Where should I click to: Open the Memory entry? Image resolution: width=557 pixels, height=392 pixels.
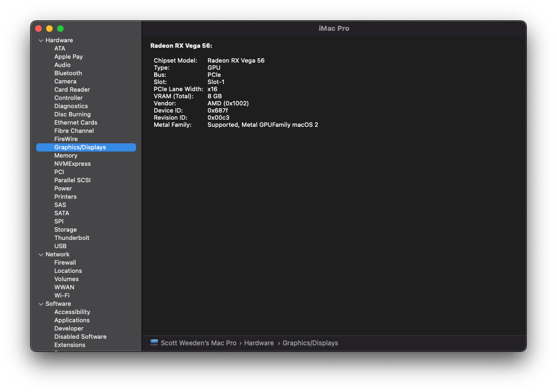pyautogui.click(x=66, y=155)
